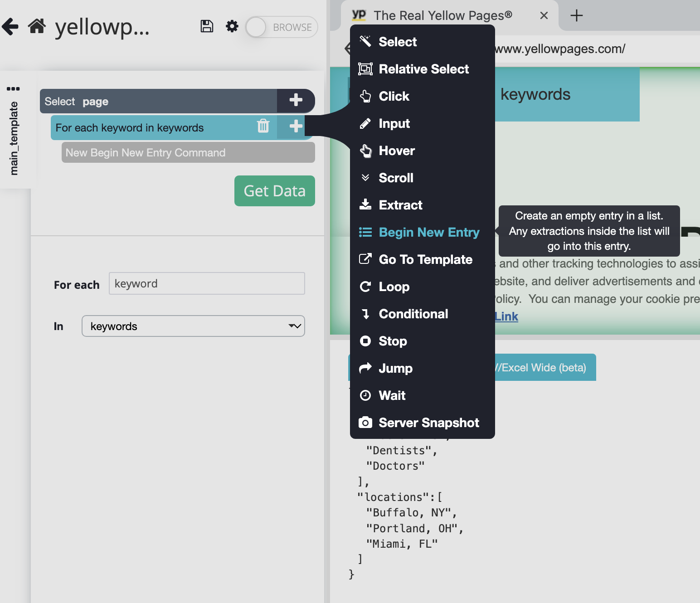The width and height of the screenshot is (700, 603).
Task: Open the Excel Wide (beta) tab
Action: coord(544,367)
